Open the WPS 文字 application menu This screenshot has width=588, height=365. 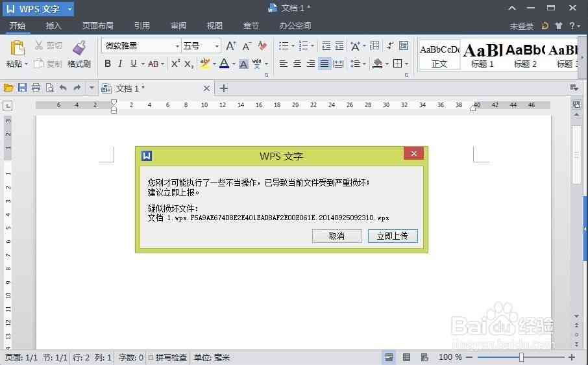coord(39,8)
